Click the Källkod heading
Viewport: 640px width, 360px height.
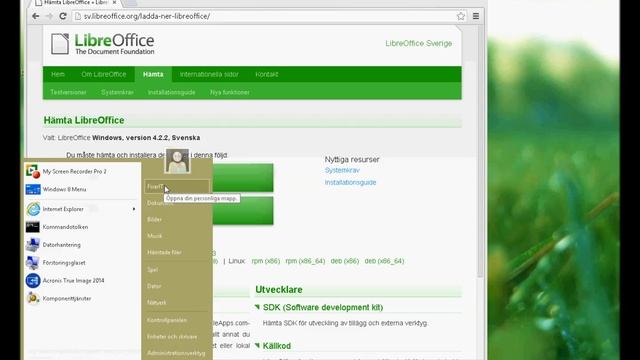(x=277, y=346)
